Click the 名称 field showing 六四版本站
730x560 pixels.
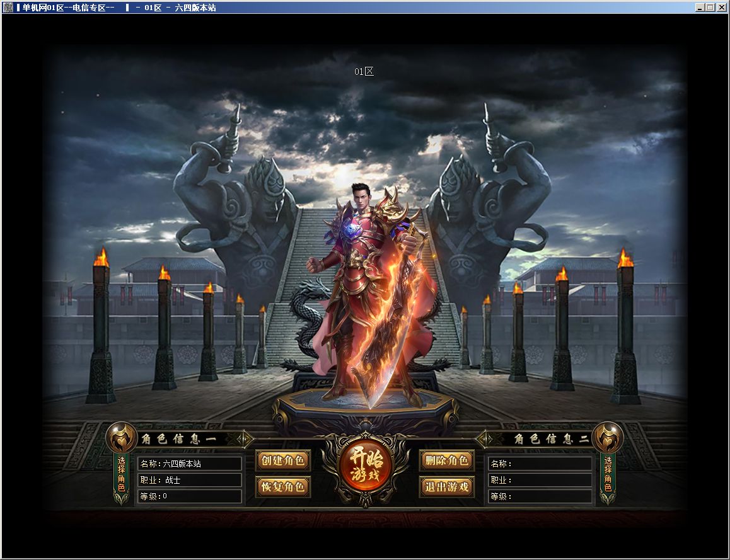click(189, 464)
